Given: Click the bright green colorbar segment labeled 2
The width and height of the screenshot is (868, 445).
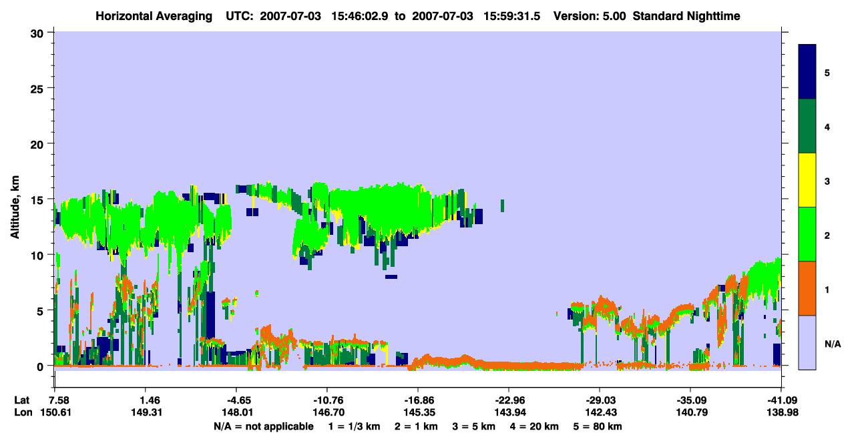Looking at the screenshot, I should [x=807, y=234].
